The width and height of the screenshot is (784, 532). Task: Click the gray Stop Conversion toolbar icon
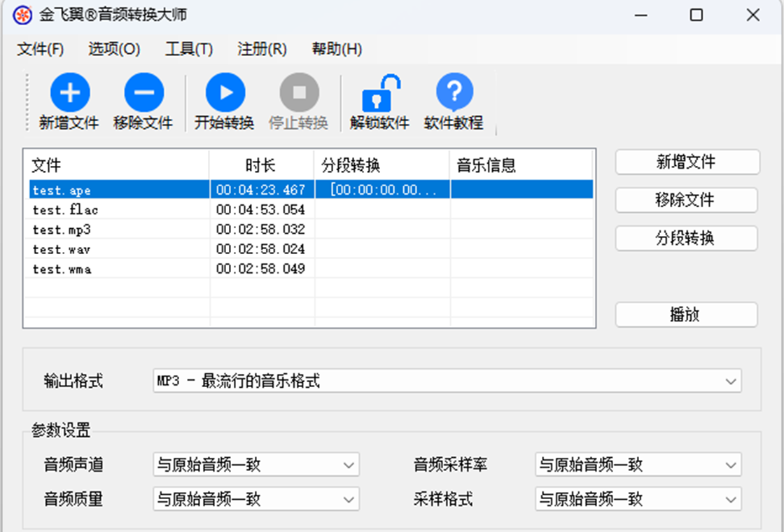pyautogui.click(x=300, y=92)
